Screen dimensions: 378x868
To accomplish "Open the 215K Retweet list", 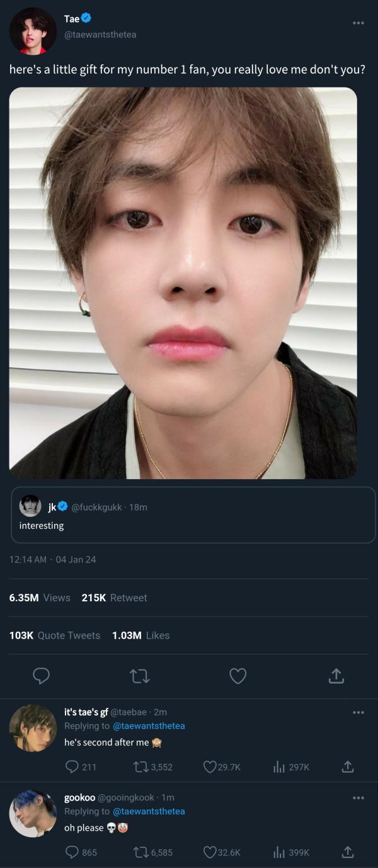I will [x=114, y=598].
